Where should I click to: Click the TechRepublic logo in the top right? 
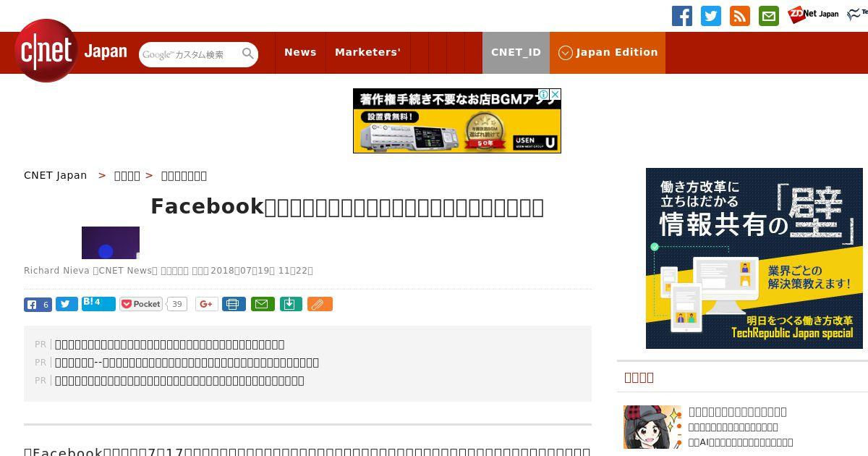coord(857,14)
